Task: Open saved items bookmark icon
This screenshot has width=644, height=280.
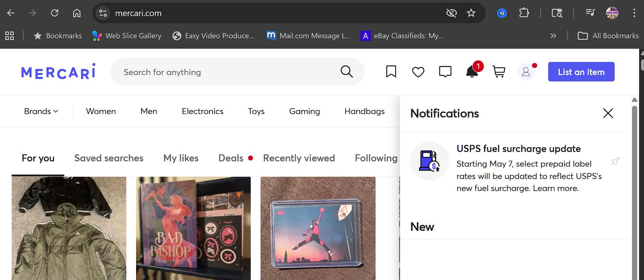Action: (x=391, y=71)
